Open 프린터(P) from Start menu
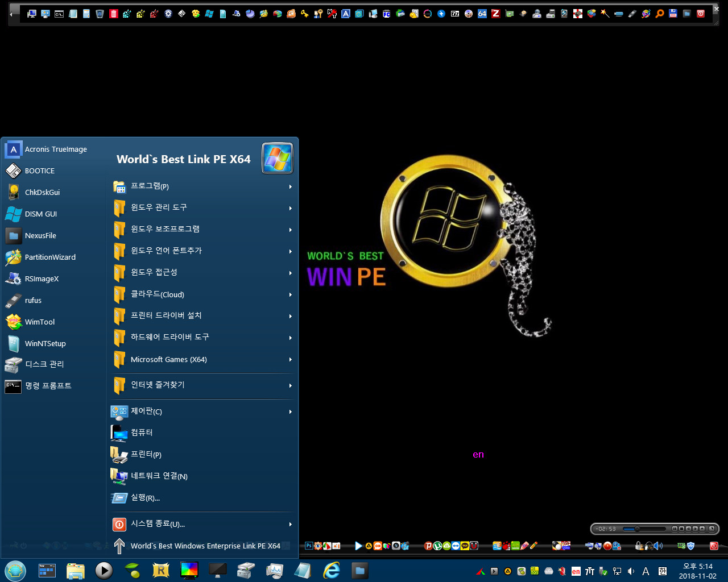The image size is (728, 582). (x=203, y=455)
